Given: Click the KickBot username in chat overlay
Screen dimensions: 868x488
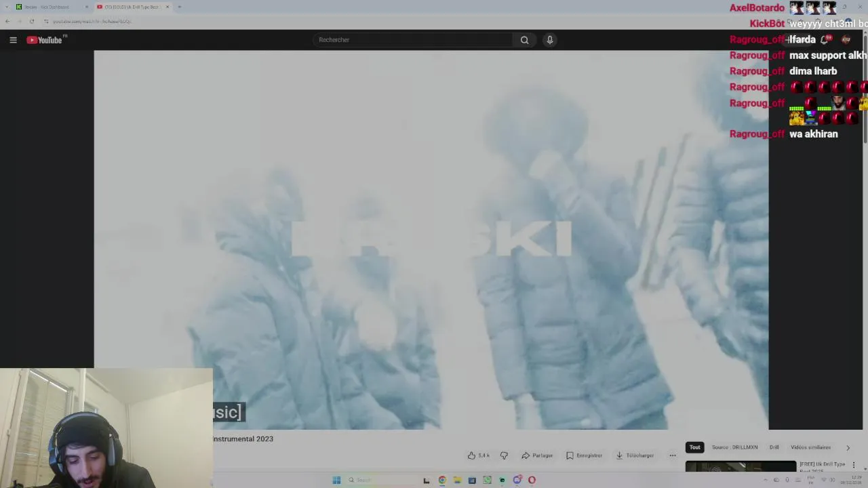Looking at the screenshot, I should tap(767, 24).
